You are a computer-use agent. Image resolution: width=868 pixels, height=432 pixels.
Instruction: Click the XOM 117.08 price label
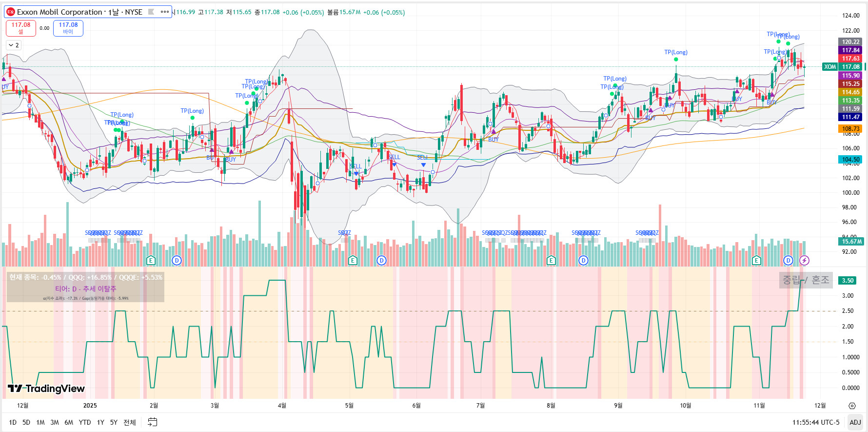[x=842, y=67]
